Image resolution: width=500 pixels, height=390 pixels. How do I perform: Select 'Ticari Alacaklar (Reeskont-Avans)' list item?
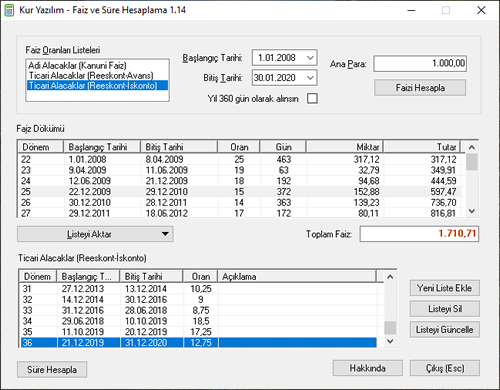tap(97, 75)
